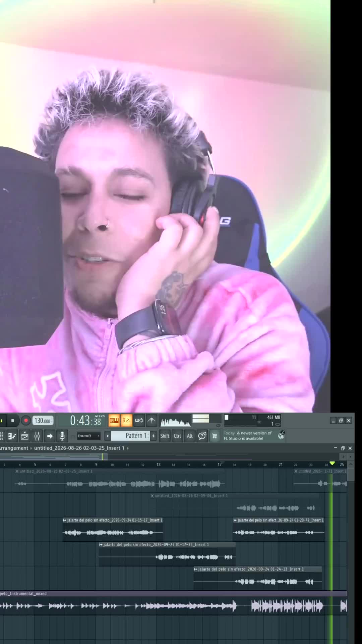Click the metronome icon
The image size is (362, 644).
(x=152, y=420)
